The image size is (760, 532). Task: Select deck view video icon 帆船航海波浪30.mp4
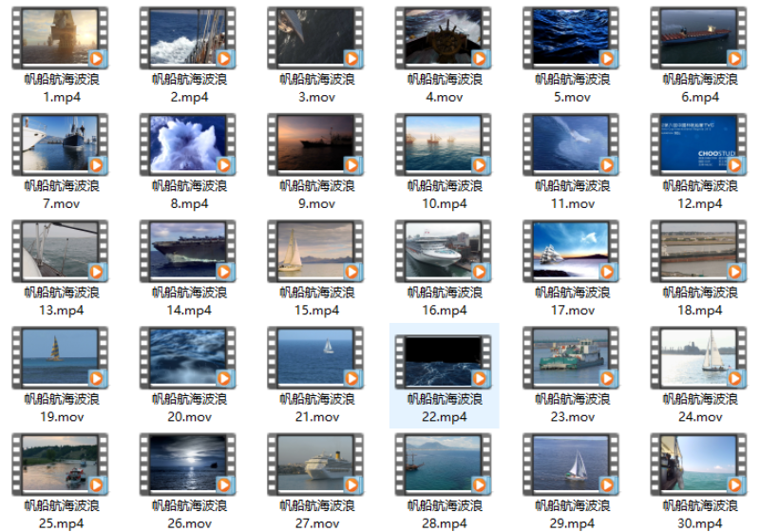tap(698, 465)
